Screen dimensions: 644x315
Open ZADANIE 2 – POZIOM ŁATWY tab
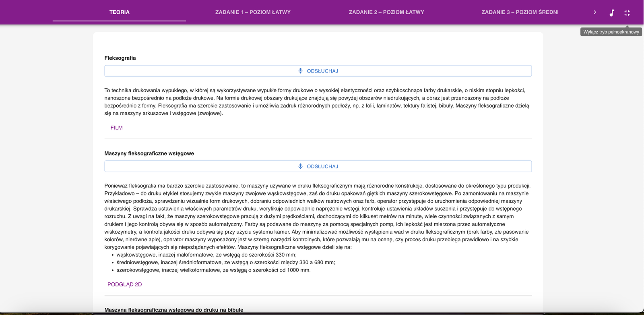pyautogui.click(x=386, y=12)
